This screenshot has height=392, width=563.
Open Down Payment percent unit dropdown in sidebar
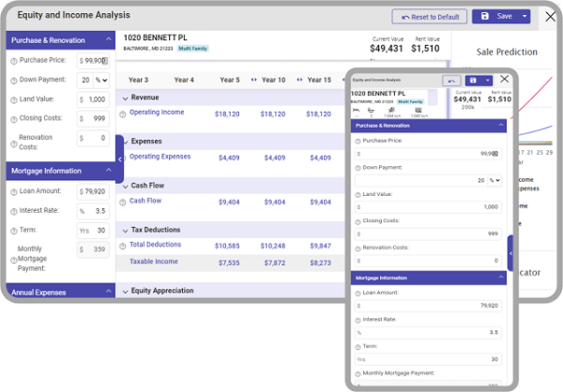[x=102, y=80]
